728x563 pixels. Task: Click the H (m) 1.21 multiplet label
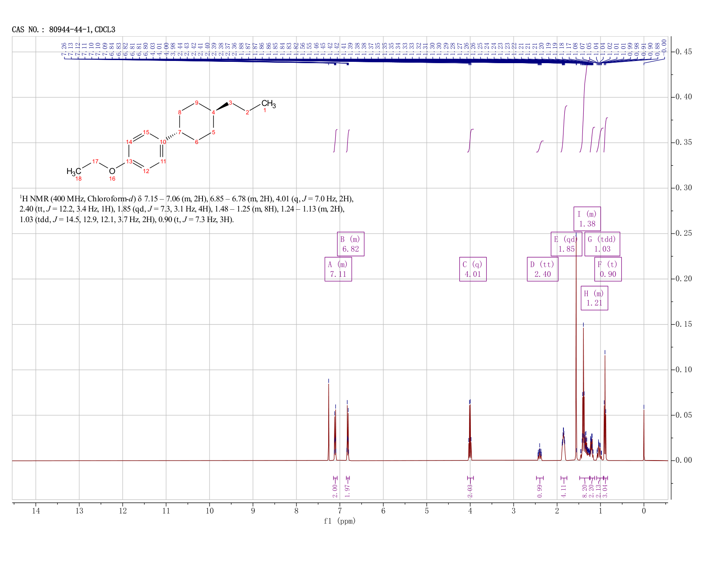point(594,298)
